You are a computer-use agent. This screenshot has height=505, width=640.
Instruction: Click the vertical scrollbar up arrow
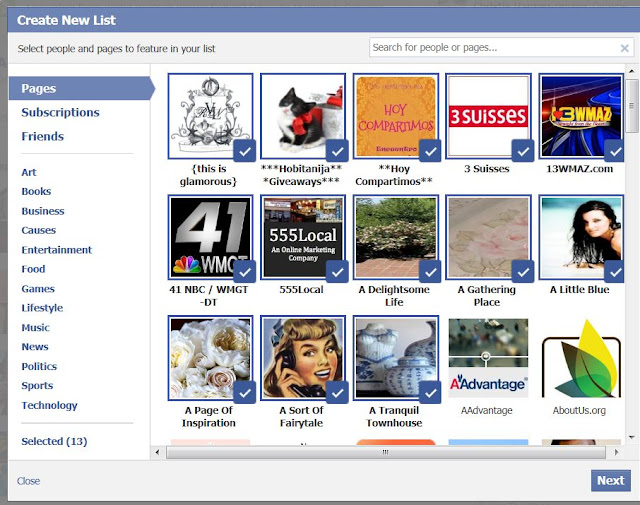[631, 71]
